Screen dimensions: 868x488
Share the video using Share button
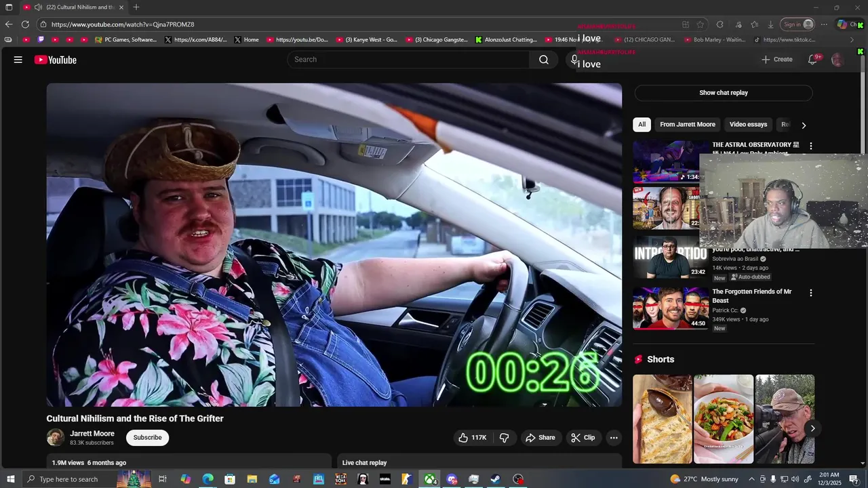coord(540,438)
